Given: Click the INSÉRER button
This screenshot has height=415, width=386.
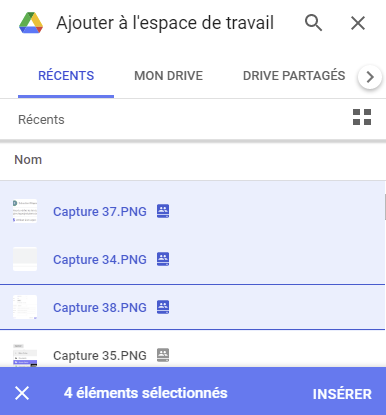Looking at the screenshot, I should tap(342, 394).
